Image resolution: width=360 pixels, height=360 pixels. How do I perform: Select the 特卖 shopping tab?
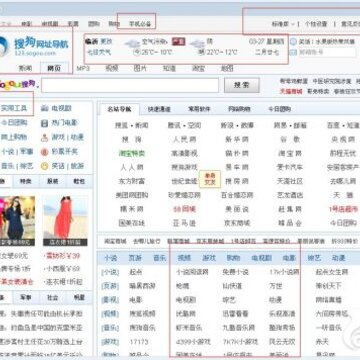[x=26, y=181]
